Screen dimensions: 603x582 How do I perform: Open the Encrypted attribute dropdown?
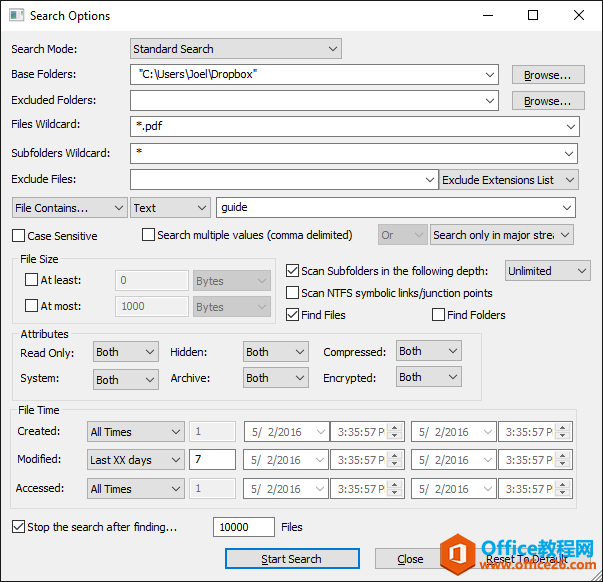tap(429, 377)
